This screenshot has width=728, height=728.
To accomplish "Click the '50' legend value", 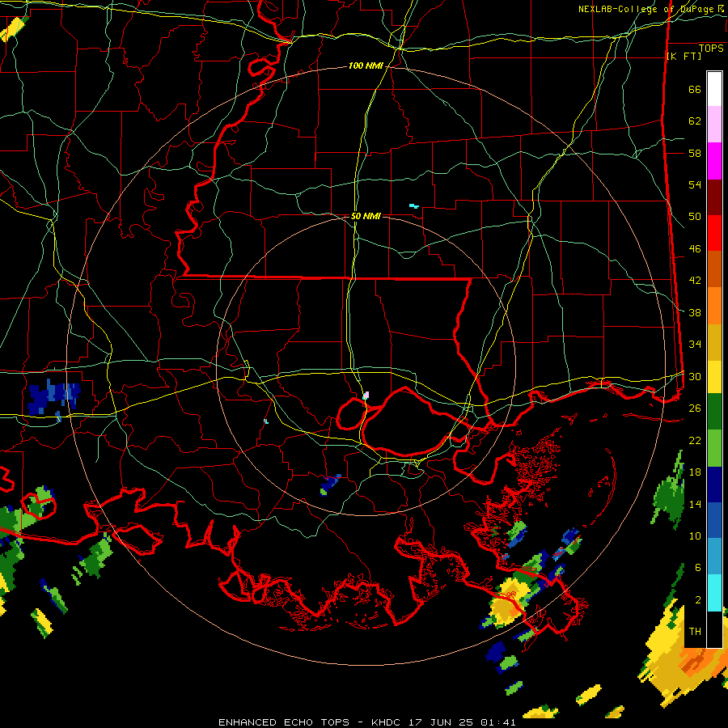I will [x=695, y=216].
